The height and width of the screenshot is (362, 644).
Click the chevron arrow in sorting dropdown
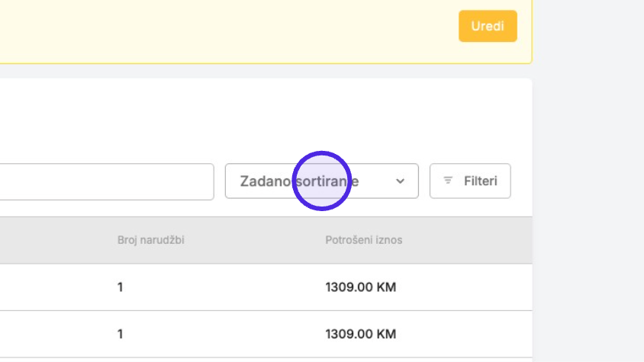[x=400, y=181]
